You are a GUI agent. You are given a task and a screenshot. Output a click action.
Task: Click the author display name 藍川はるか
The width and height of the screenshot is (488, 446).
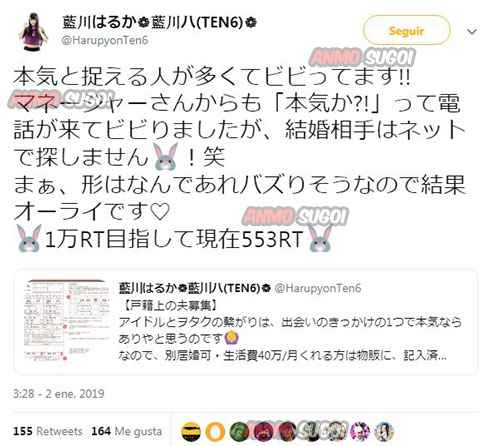[x=99, y=22]
